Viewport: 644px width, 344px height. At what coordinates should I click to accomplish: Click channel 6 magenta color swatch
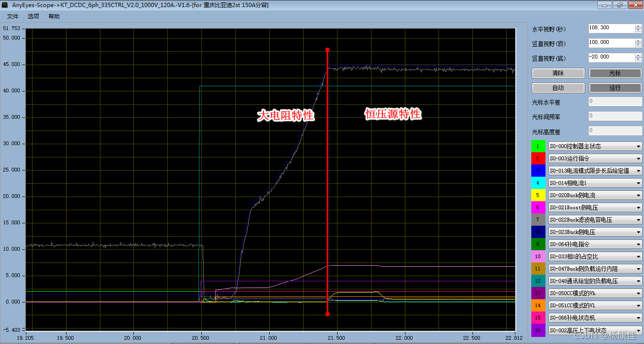tap(538, 207)
